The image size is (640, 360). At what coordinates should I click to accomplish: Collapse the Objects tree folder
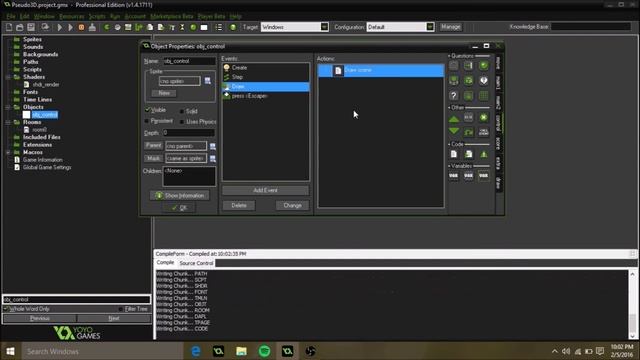pos(8,107)
